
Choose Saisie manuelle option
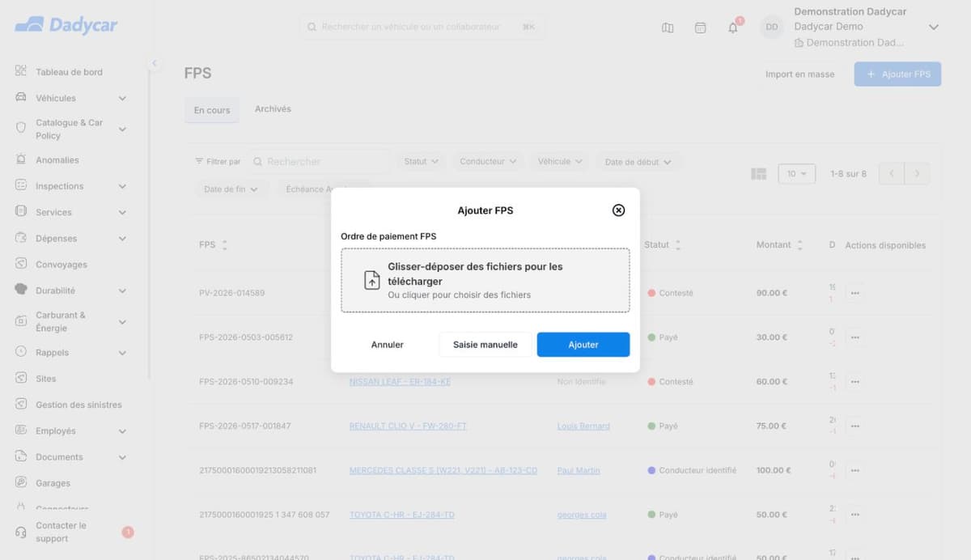[485, 345]
